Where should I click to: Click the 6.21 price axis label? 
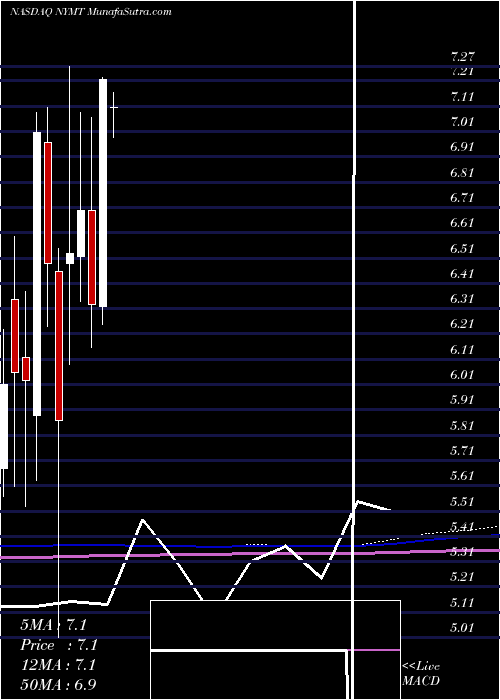(462, 324)
